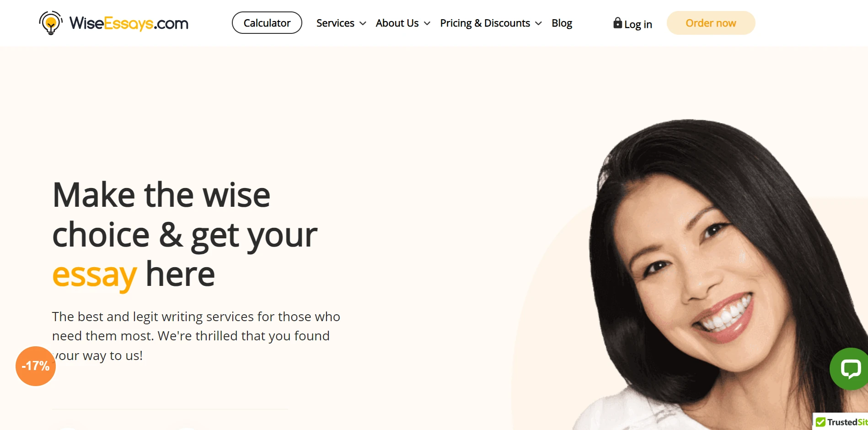Expand the Pricing & Discounts chevron arrow
The height and width of the screenshot is (430, 868).
tap(538, 23)
